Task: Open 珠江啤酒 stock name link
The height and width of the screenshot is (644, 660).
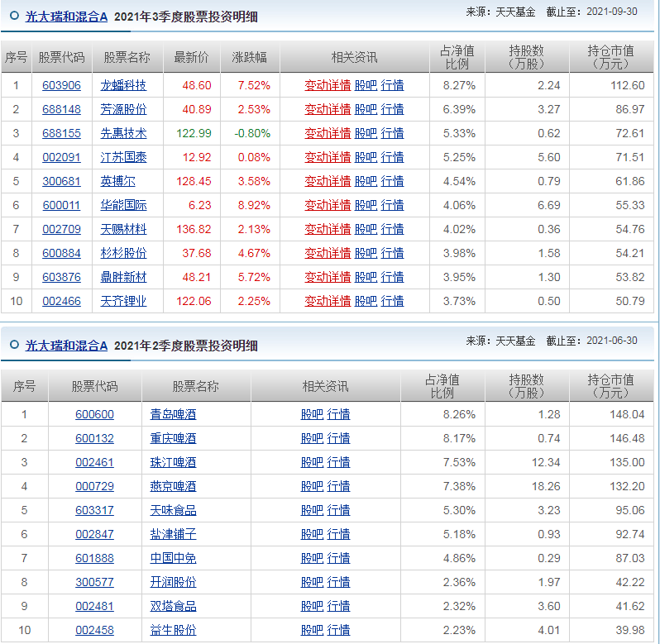Action: tap(174, 462)
